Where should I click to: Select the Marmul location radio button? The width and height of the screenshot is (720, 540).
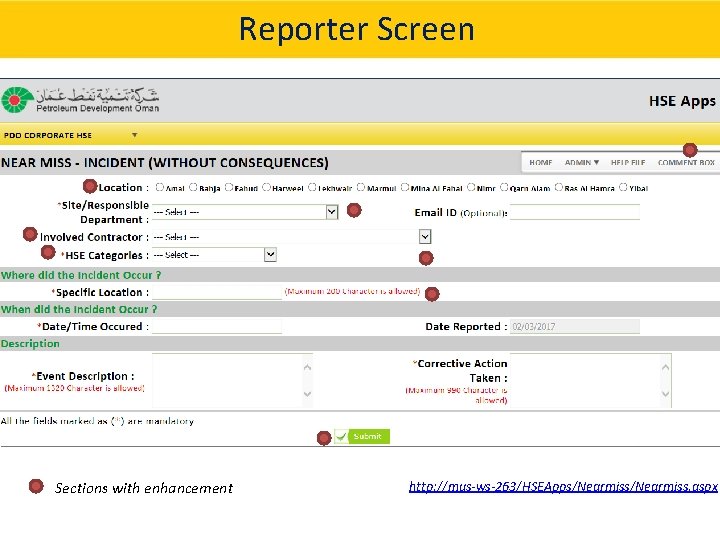pos(361,187)
